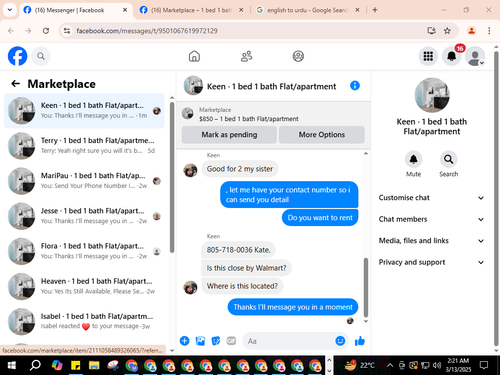Open the Windows Start button

(11, 366)
